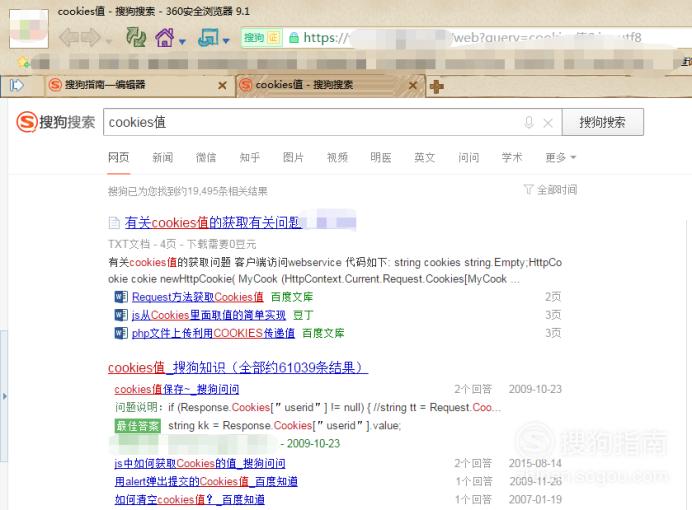
Task: Open the 更多 dropdown menu
Action: tap(560, 158)
